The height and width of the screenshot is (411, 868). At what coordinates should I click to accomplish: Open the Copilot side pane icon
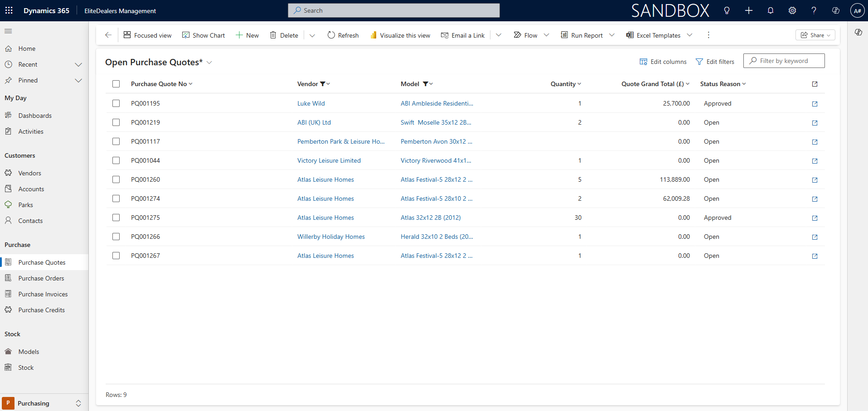[858, 32]
